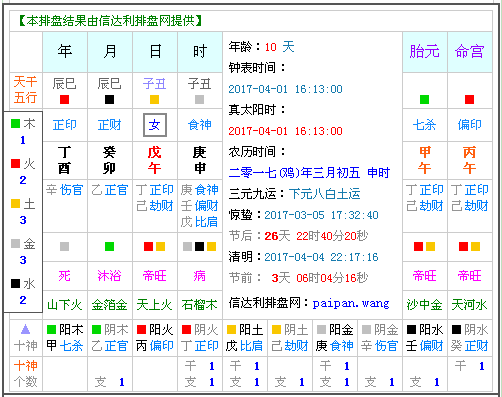This screenshot has height=397, width=502.
Task: Click the 辛 伤官 hidden stem in year column
Action: pyautogui.click(x=65, y=190)
